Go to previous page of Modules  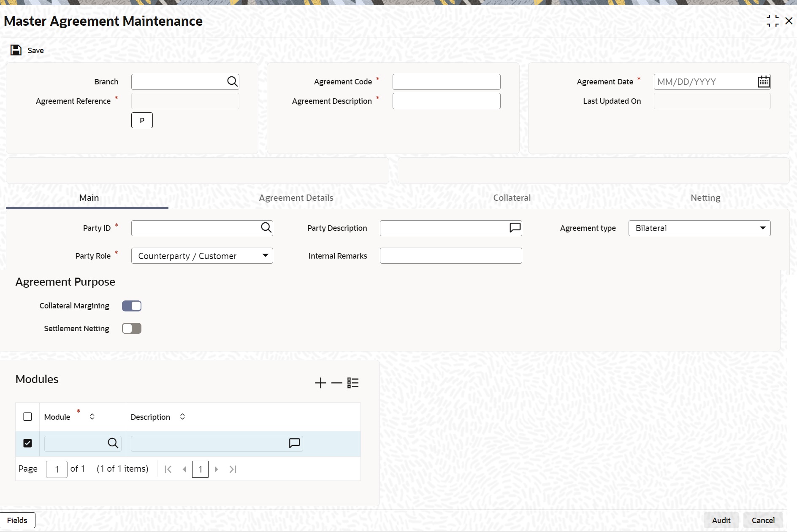click(x=184, y=469)
